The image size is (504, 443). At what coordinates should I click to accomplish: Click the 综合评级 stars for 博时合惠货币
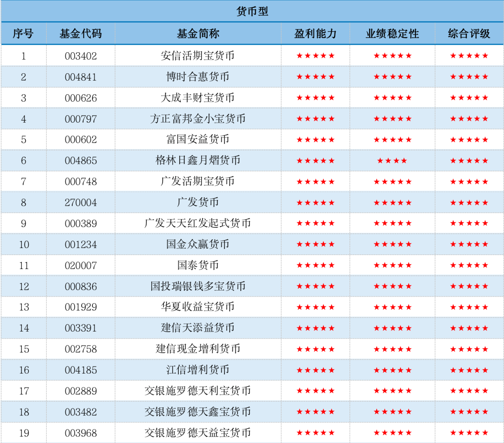coord(469,77)
